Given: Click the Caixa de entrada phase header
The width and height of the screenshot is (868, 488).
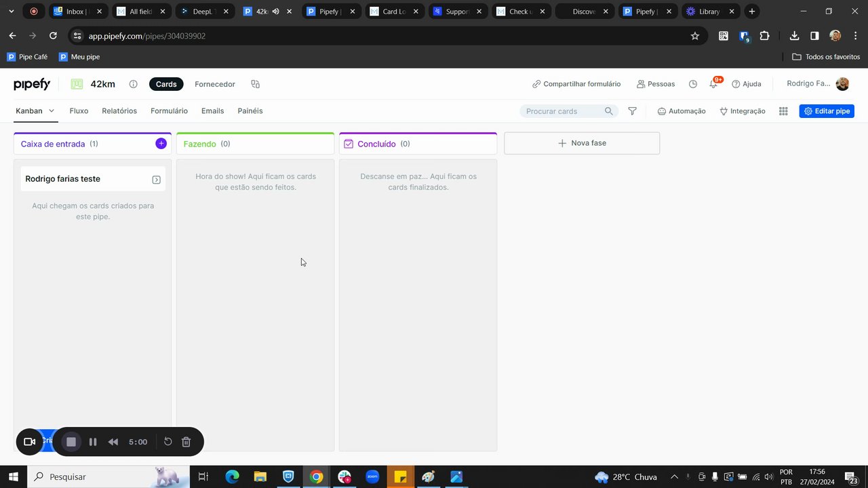Looking at the screenshot, I should click(93, 144).
